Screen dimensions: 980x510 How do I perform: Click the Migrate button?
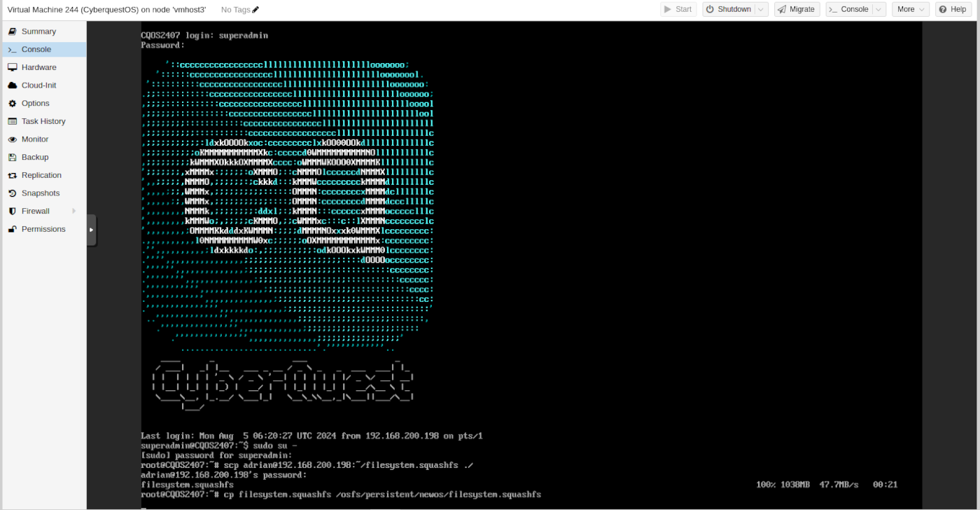coord(797,9)
